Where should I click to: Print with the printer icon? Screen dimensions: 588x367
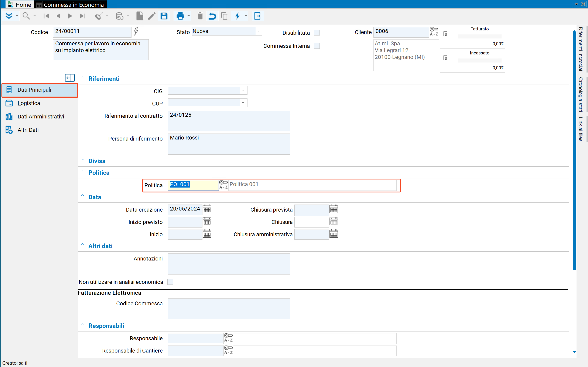(x=180, y=16)
